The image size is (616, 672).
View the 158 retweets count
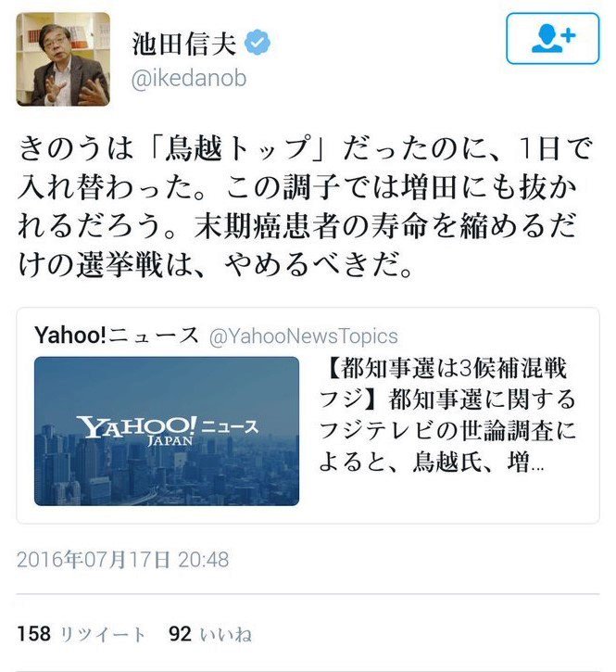[34, 634]
